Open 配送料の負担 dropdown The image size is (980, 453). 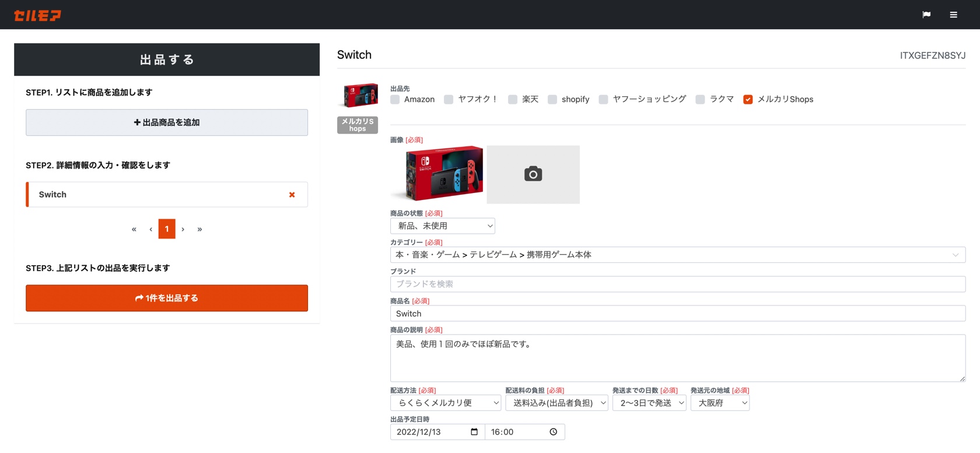coord(556,403)
